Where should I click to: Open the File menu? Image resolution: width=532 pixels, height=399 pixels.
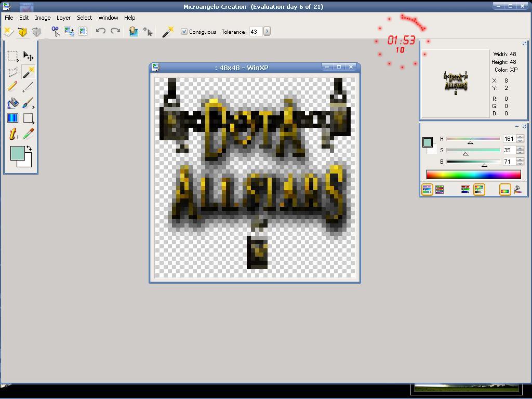(9, 18)
